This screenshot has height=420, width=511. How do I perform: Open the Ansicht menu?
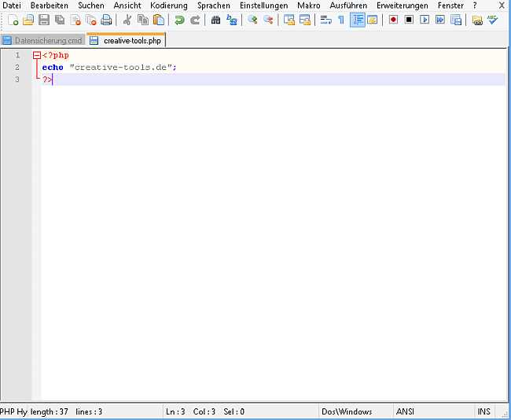coord(127,6)
